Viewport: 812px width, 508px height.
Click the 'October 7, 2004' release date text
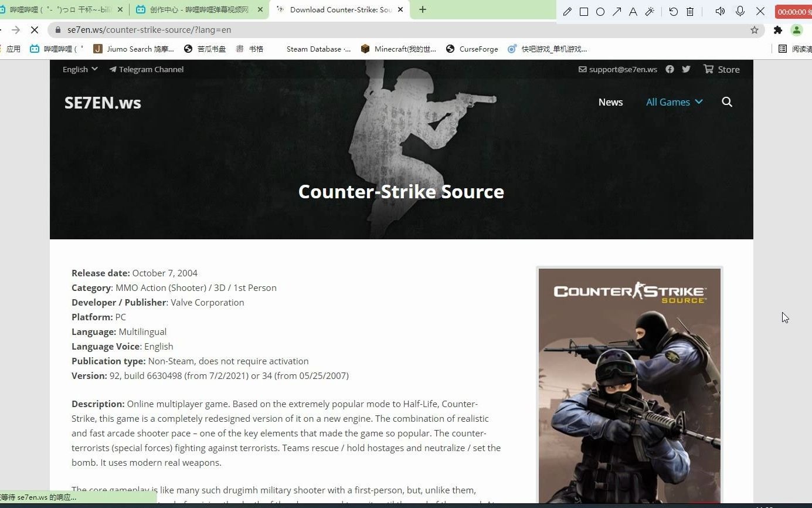pos(165,273)
